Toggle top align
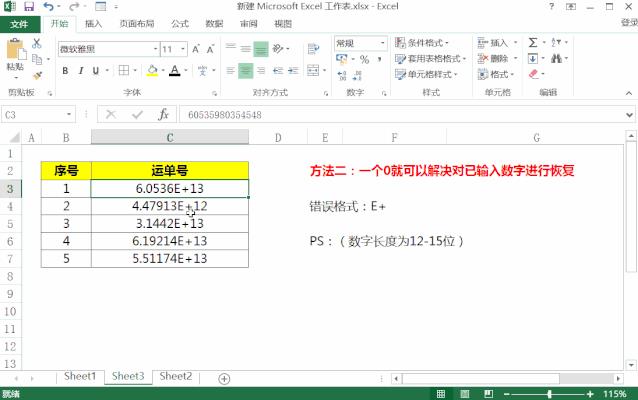 coord(231,49)
